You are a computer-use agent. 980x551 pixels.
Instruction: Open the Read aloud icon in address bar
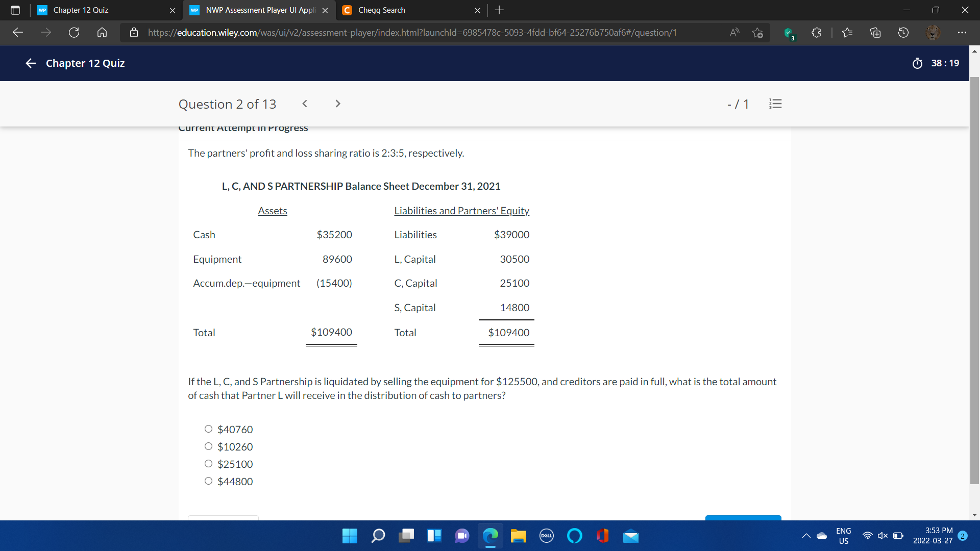(x=734, y=33)
